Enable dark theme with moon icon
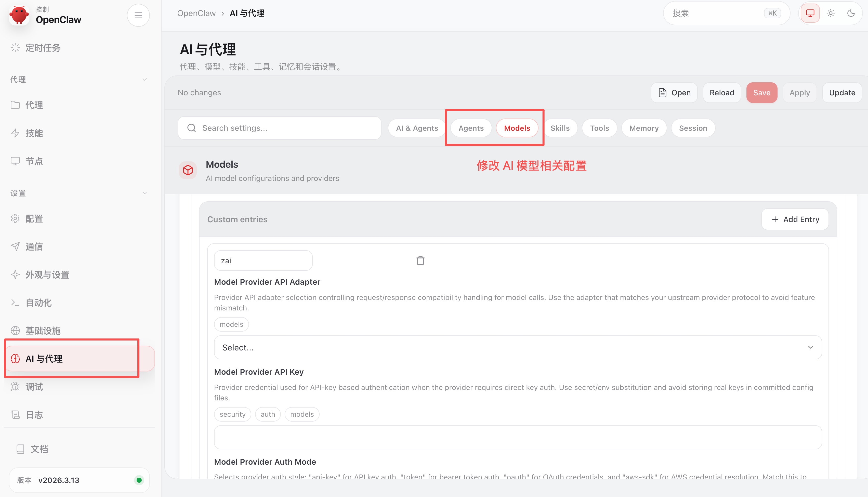 [851, 13]
